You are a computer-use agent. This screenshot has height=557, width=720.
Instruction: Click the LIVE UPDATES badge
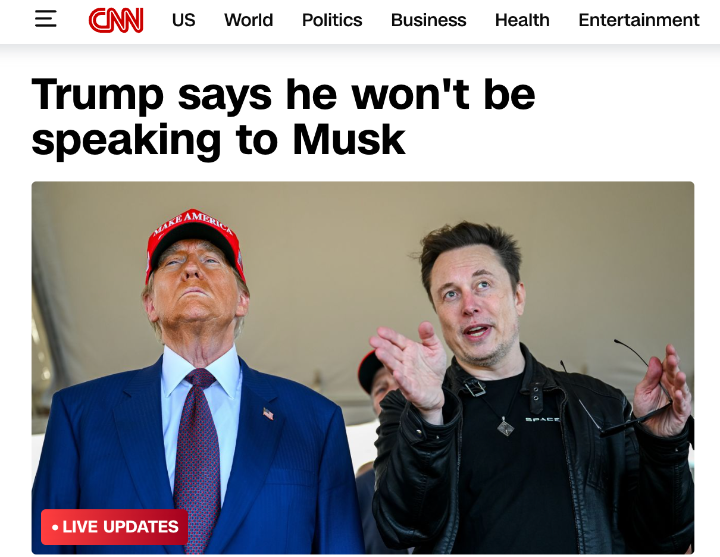[114, 527]
